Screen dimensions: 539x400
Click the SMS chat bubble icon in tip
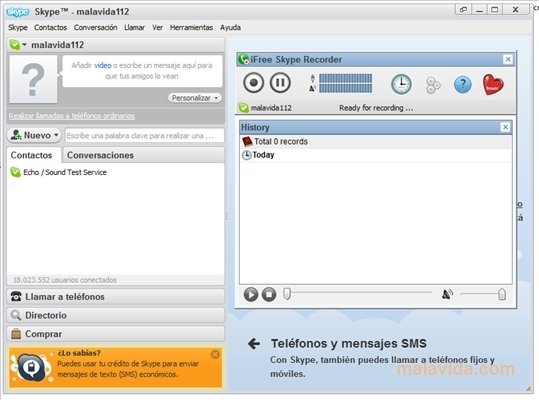point(31,368)
